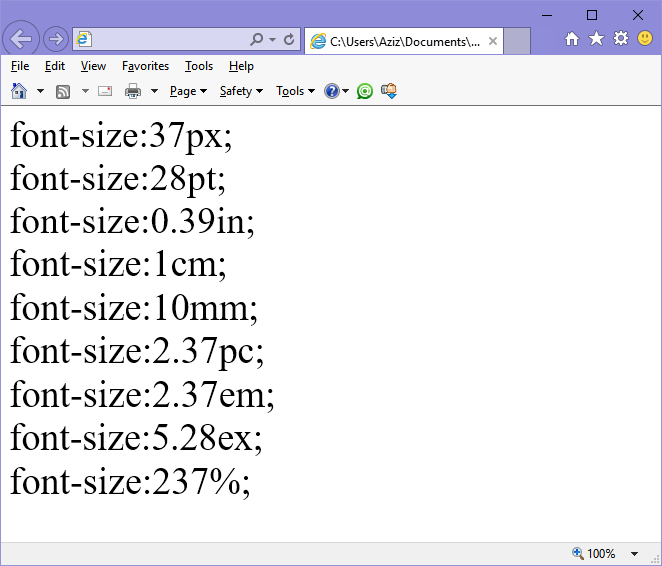Click the text font-size:1cm;
The height and width of the screenshot is (566, 662).
click(x=118, y=264)
